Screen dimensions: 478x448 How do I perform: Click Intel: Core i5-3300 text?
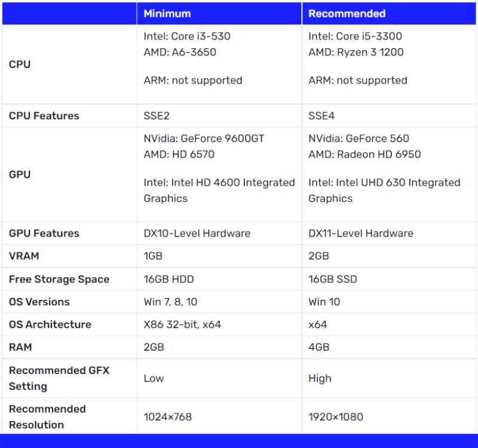pyautogui.click(x=355, y=36)
